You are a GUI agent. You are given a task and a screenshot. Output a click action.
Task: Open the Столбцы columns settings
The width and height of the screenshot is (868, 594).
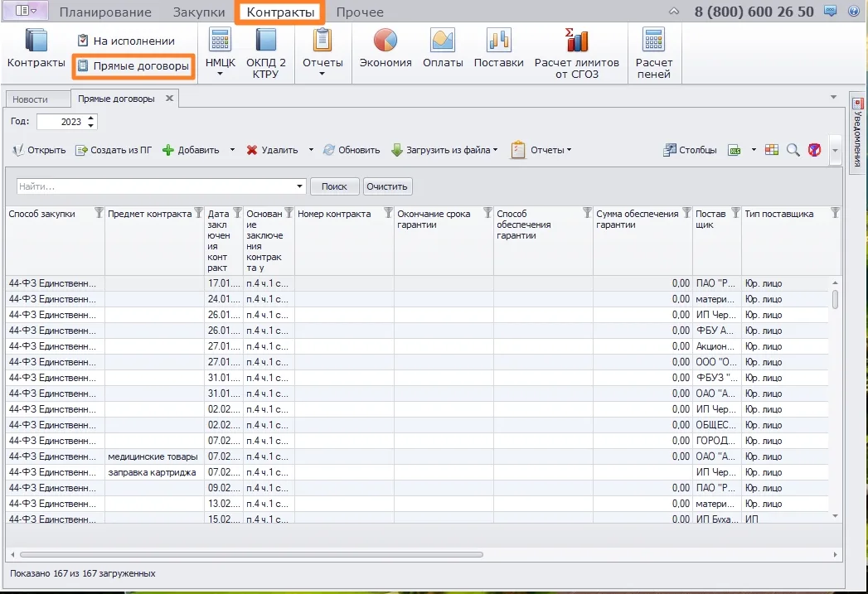pyautogui.click(x=690, y=150)
